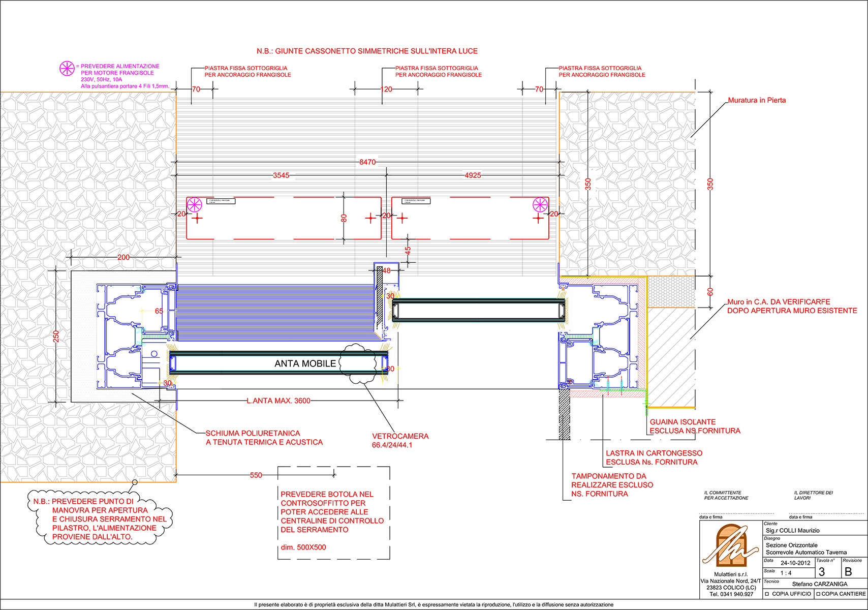This screenshot has width=868, height=610.
Task: Select the PREVEDERE PUNTO DI MANOVRA cloud note
Action: click(100, 519)
